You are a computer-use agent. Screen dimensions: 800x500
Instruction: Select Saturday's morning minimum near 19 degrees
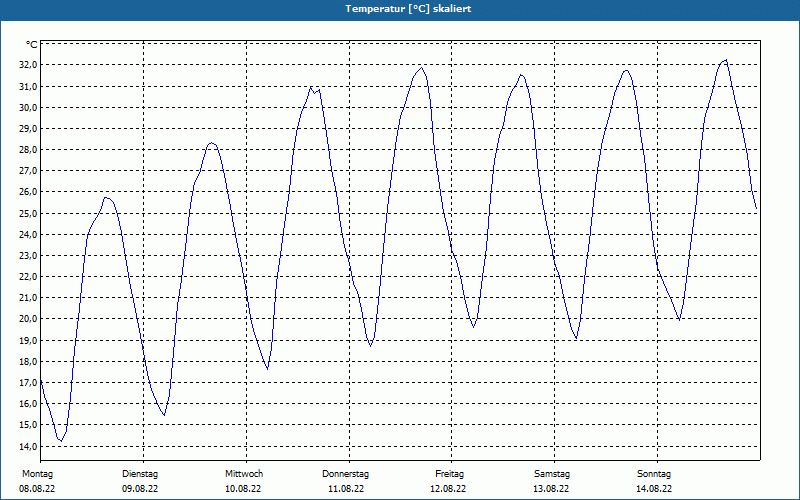pyautogui.click(x=576, y=338)
